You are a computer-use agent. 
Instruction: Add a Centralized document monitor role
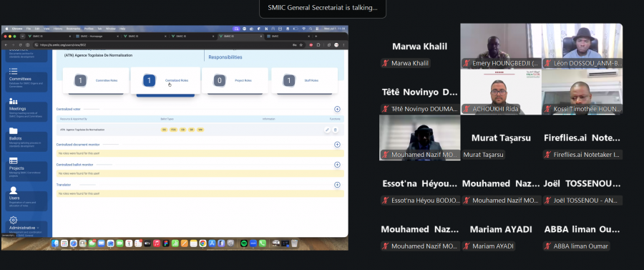337,145
